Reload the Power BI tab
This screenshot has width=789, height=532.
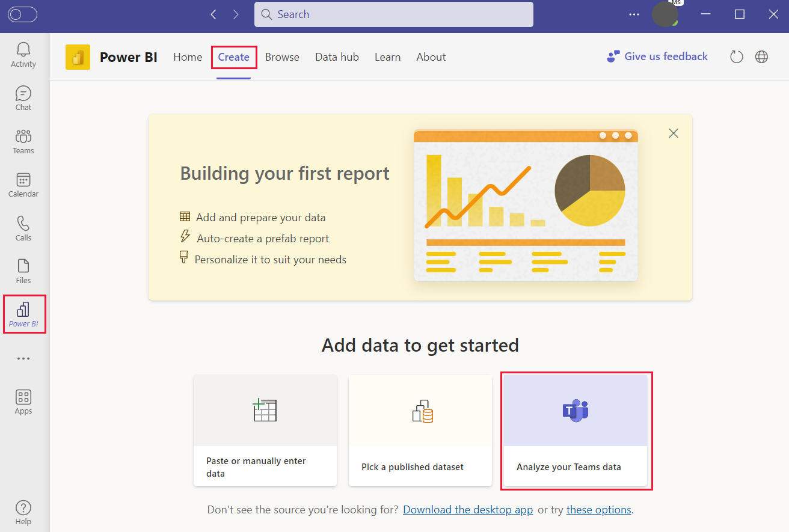click(x=737, y=57)
